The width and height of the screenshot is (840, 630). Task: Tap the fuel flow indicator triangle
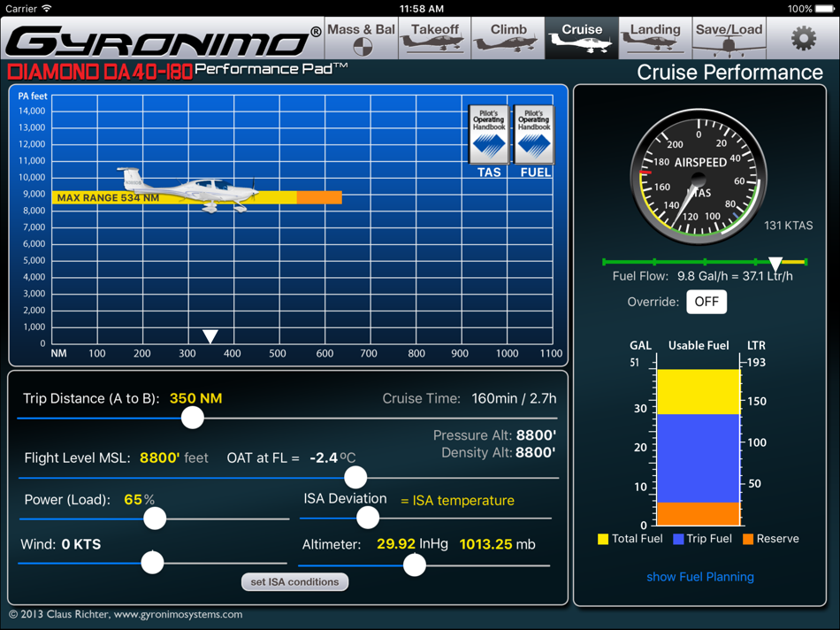775,264
